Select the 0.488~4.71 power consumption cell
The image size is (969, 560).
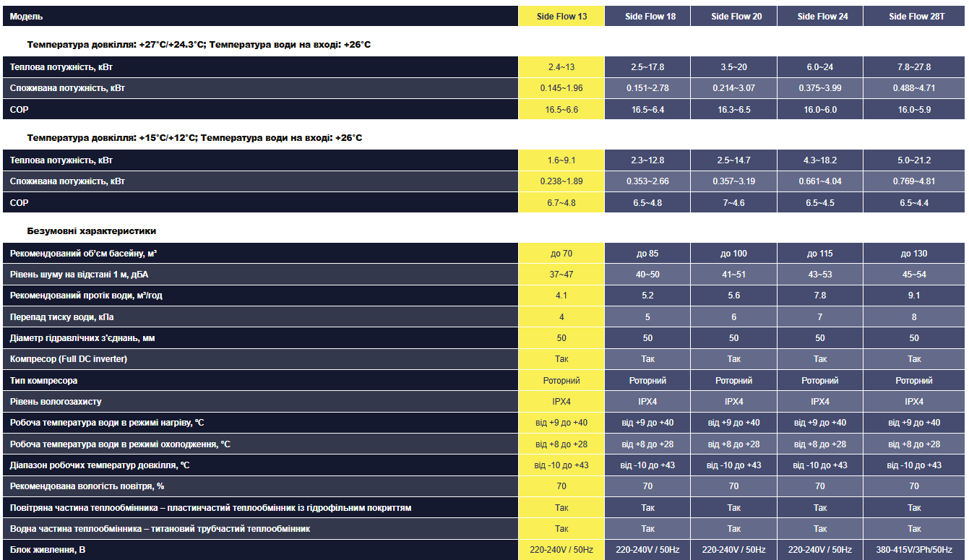click(914, 88)
